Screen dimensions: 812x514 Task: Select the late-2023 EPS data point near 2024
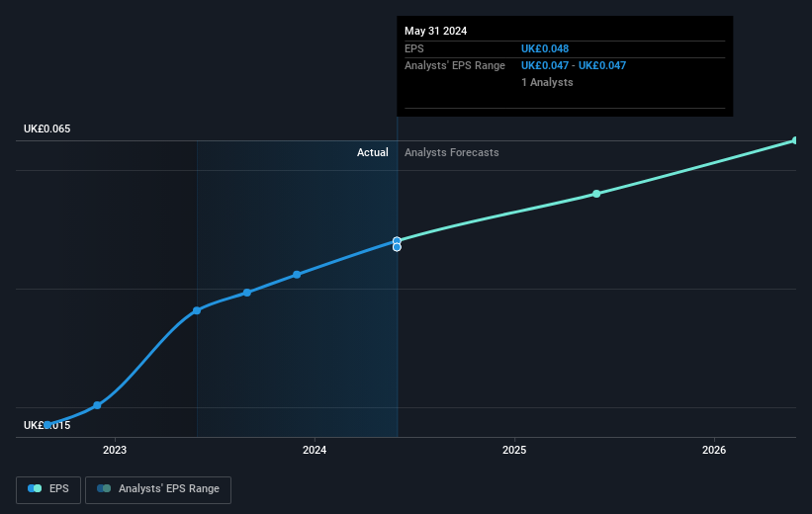coord(297,275)
